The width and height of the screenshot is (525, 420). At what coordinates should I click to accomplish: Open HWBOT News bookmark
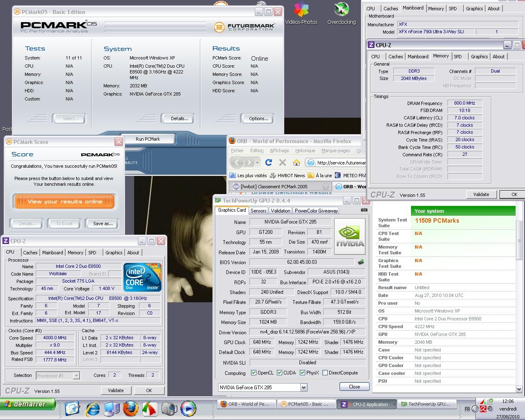coord(288,175)
